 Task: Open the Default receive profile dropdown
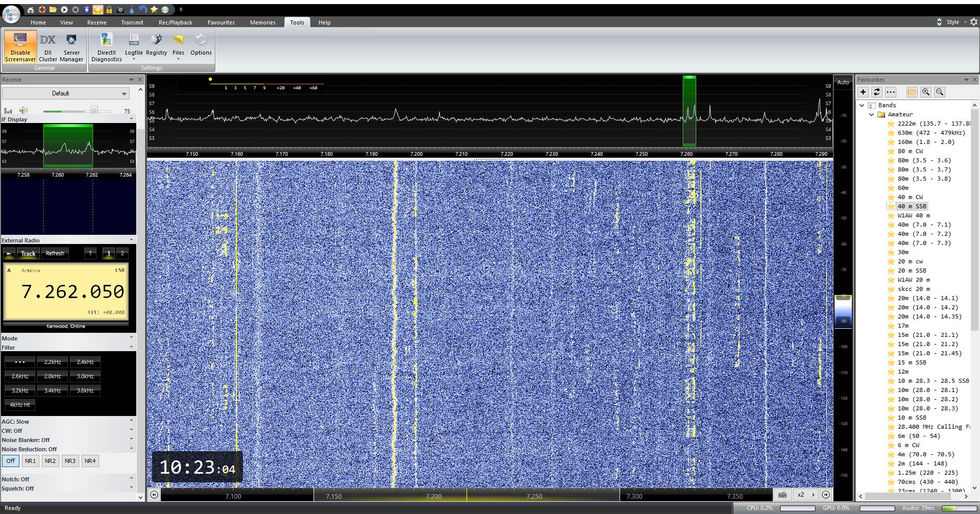coord(65,93)
